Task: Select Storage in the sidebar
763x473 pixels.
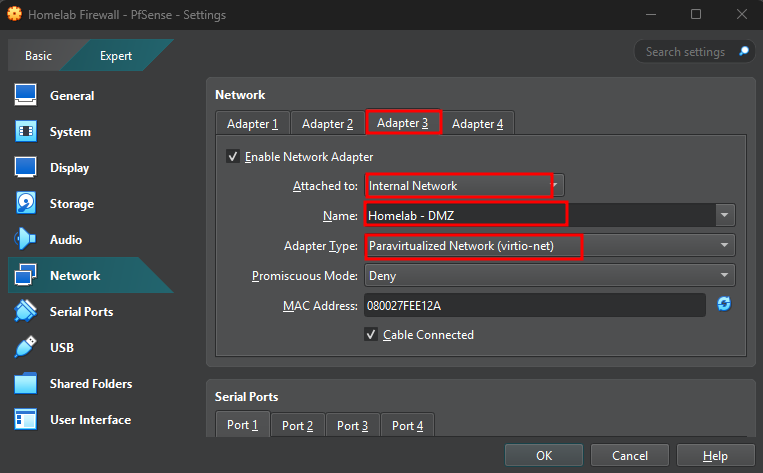Action: (x=72, y=203)
